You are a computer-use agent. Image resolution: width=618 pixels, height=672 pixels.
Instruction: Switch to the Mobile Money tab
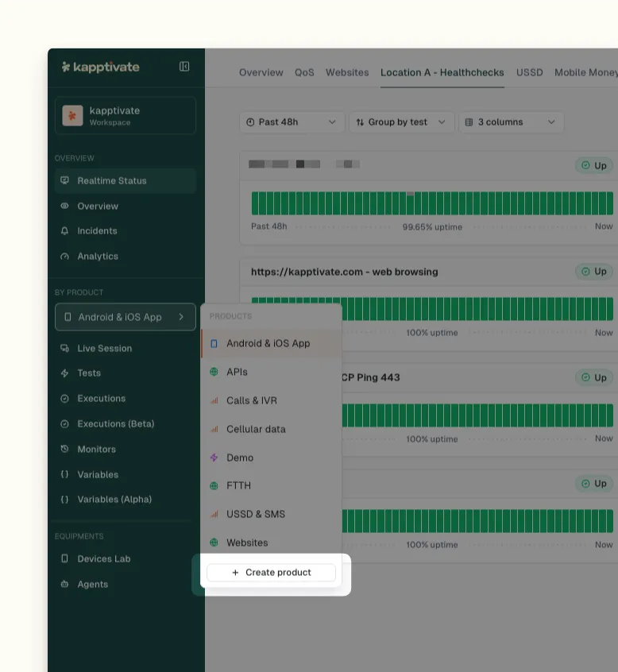click(x=586, y=72)
